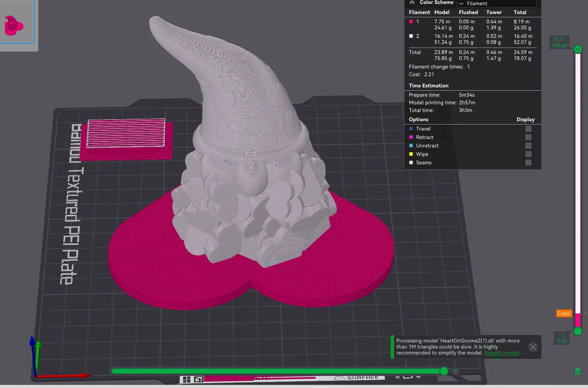Click the white filament 2 color swatch
This screenshot has height=388, width=588.
[x=411, y=36]
